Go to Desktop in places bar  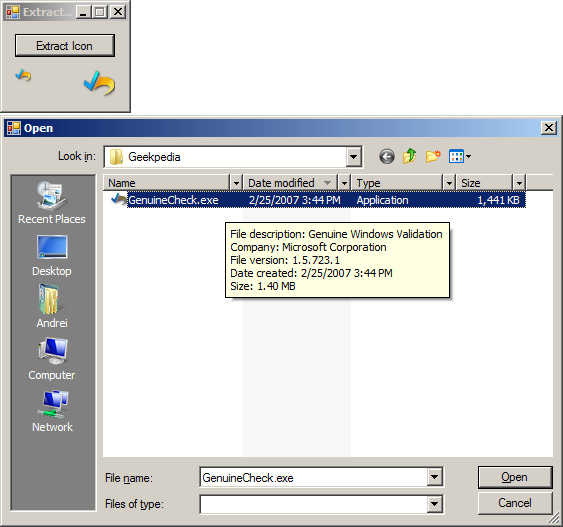52,256
